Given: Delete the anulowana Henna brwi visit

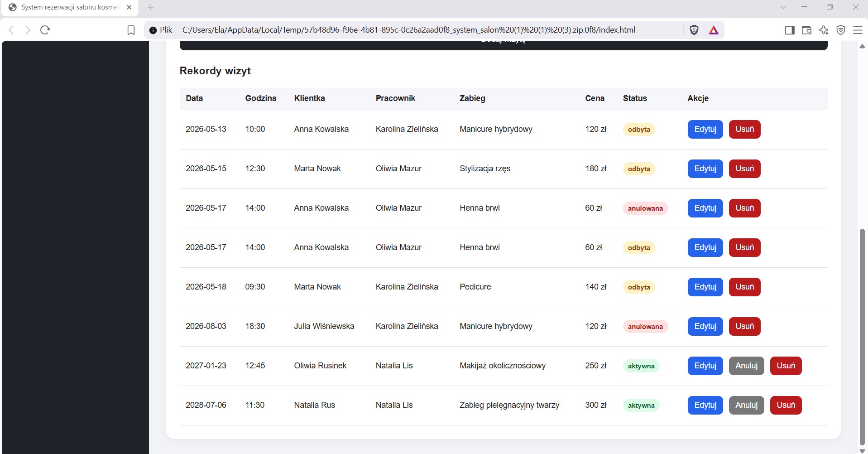Looking at the screenshot, I should (x=744, y=208).
